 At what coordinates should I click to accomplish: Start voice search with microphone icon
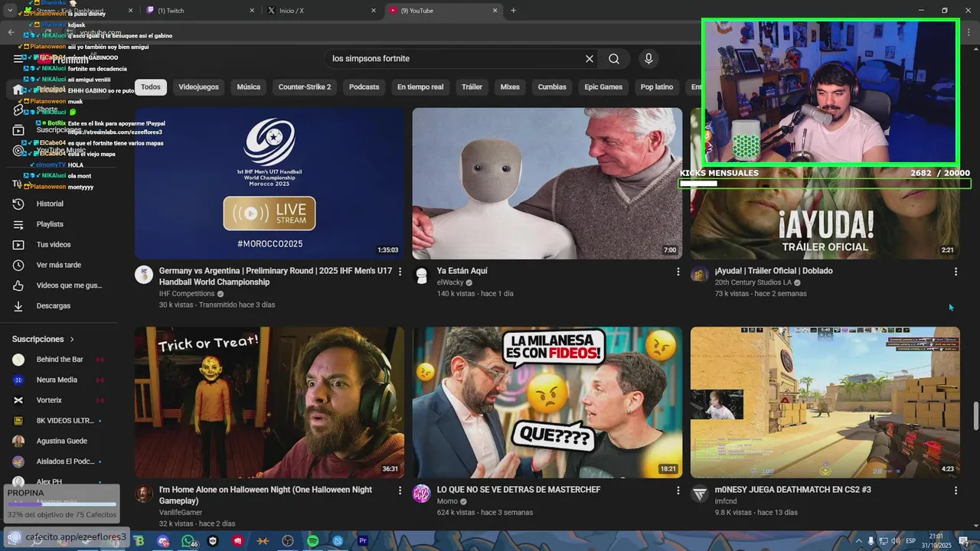(648, 59)
